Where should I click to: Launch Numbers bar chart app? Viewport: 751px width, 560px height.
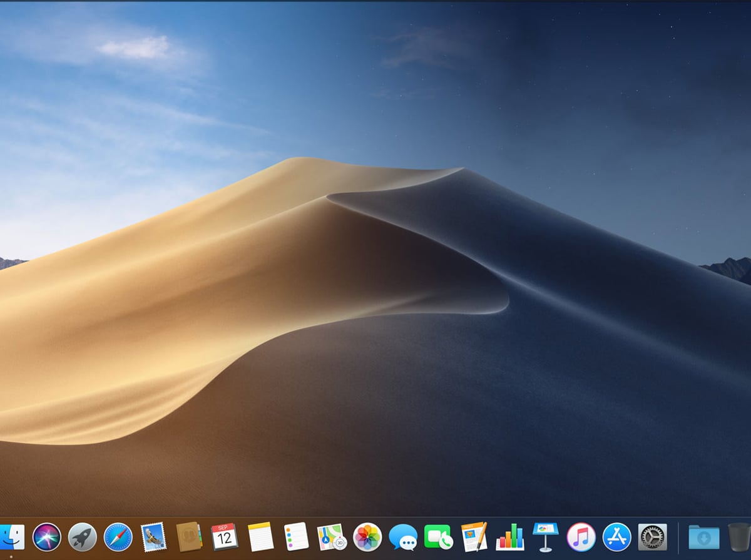[510, 537]
